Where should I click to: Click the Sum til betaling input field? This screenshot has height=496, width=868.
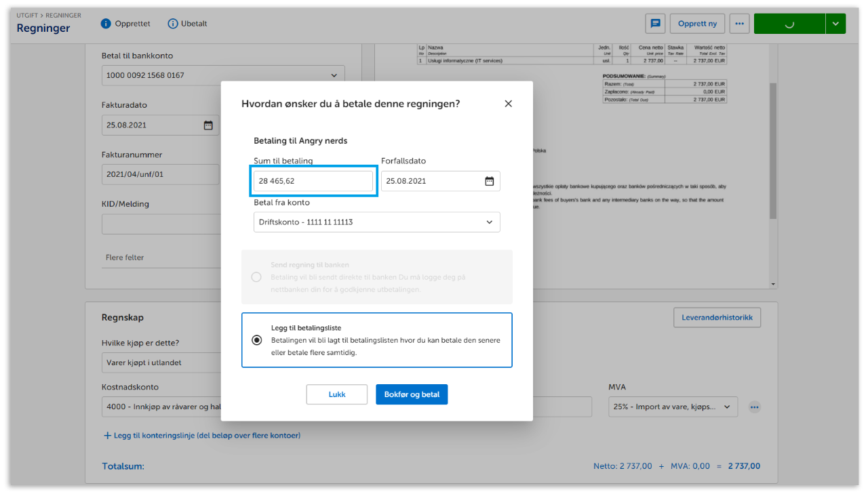[x=313, y=181]
